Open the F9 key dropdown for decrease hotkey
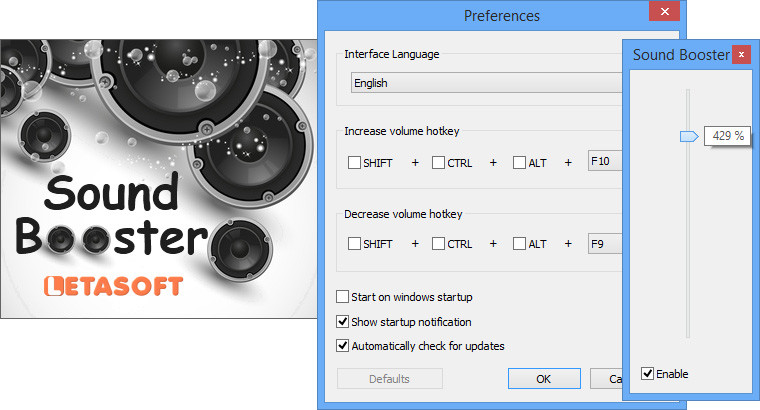 click(604, 244)
